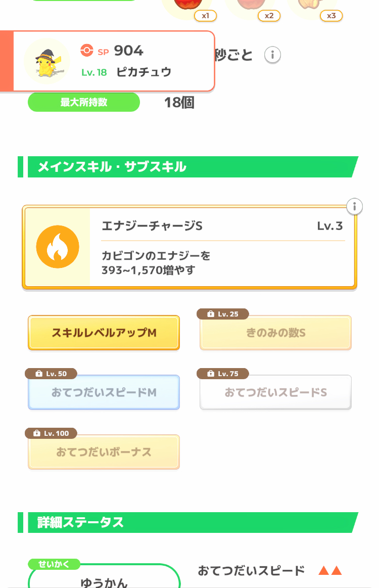Click the SP Poké Ball icon
The height and width of the screenshot is (588, 379).
[x=87, y=51]
